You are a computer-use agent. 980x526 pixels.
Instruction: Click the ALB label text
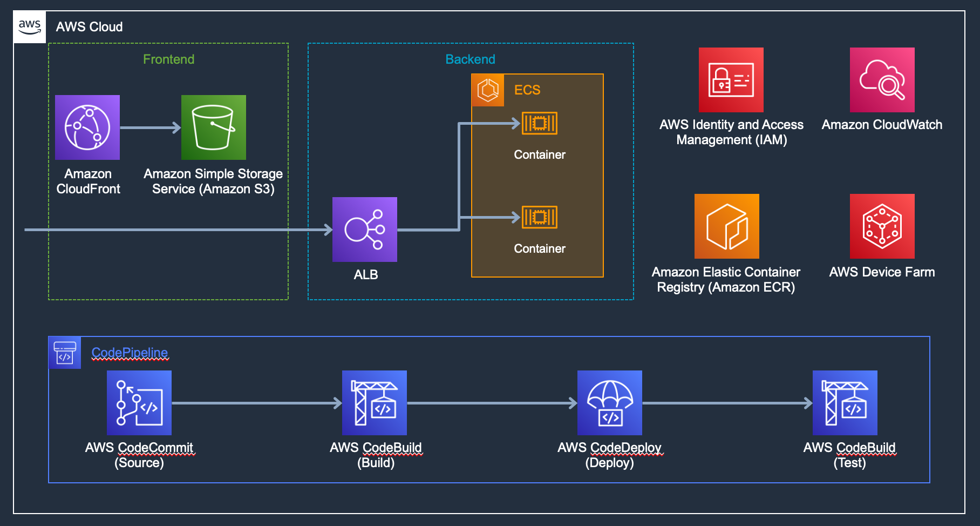[x=366, y=275]
